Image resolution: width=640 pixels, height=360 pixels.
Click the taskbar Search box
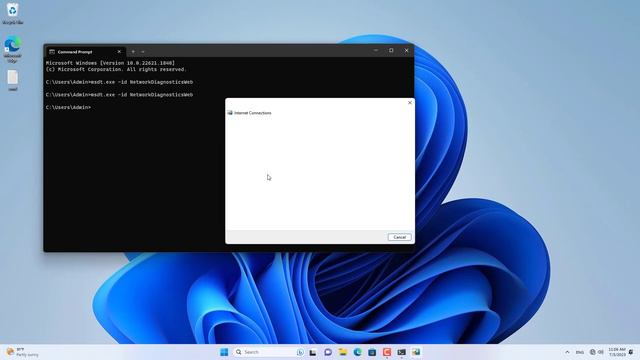[269, 352]
